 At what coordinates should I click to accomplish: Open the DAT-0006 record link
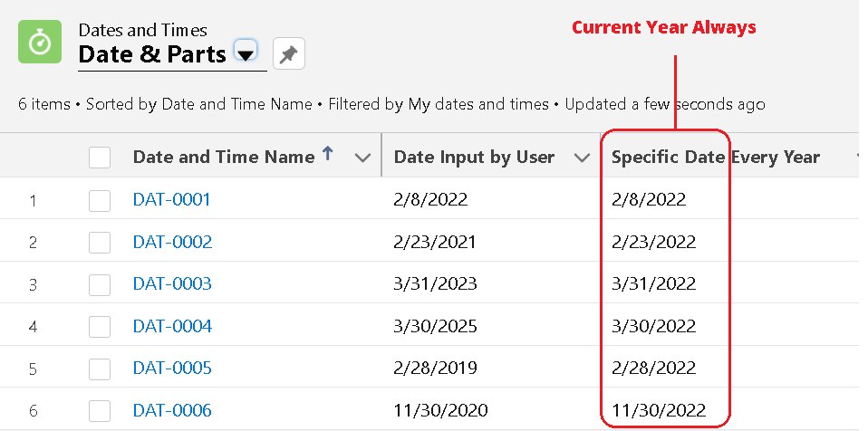click(x=172, y=410)
